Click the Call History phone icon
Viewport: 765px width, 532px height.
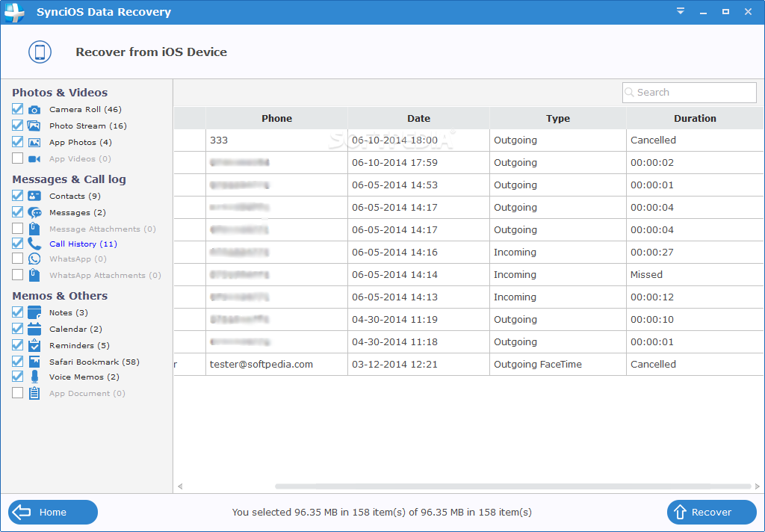34,244
